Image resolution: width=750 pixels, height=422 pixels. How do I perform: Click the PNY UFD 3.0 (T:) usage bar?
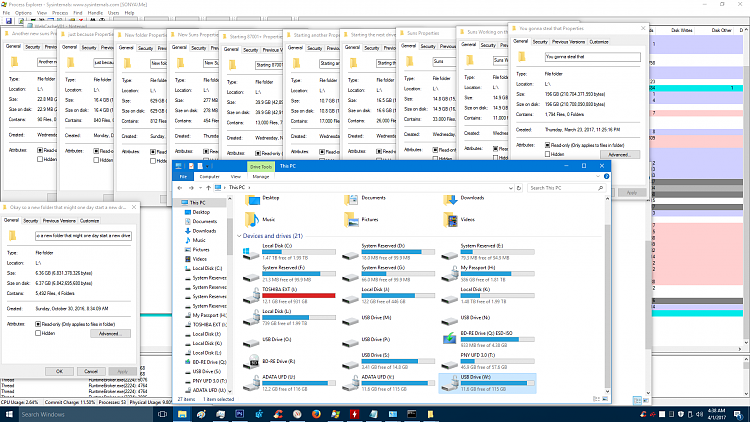pos(497,361)
